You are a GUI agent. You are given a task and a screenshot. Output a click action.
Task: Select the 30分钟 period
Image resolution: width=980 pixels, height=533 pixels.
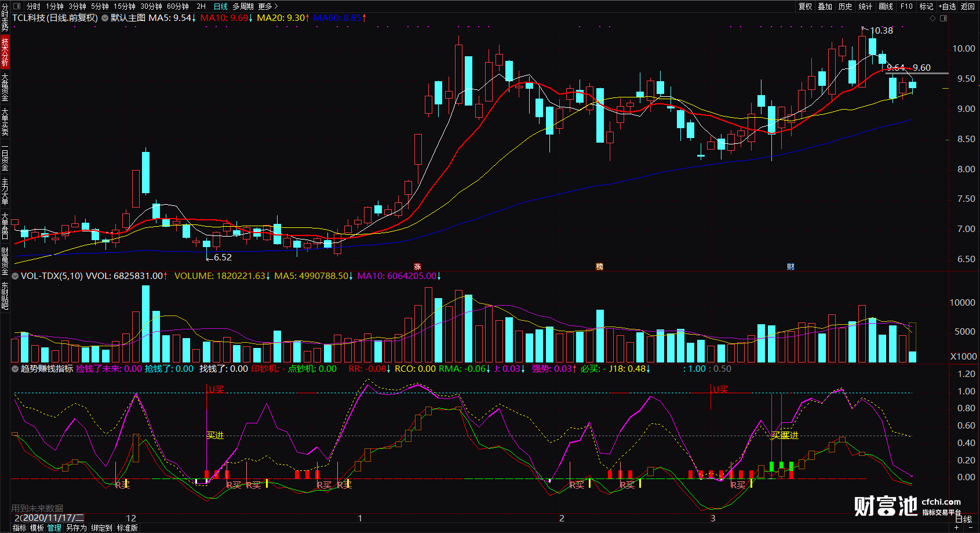[151, 6]
